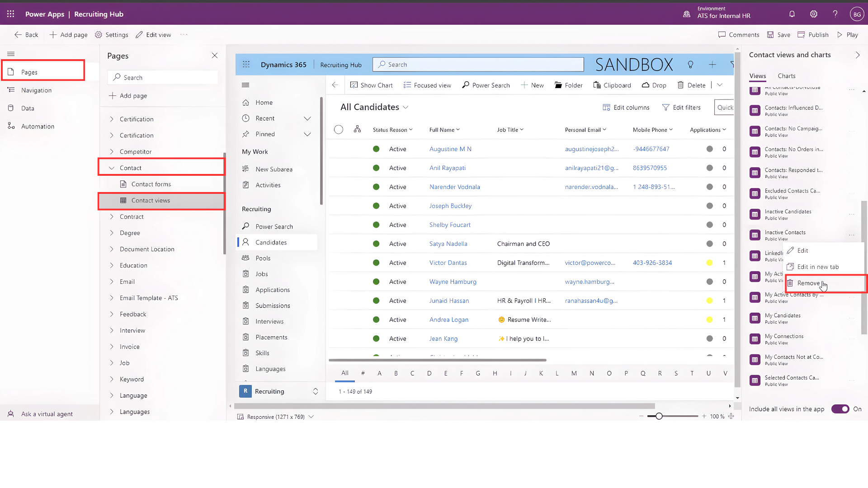Expand the Pinned section chevron
This screenshot has width=868, height=488.
pos(307,134)
